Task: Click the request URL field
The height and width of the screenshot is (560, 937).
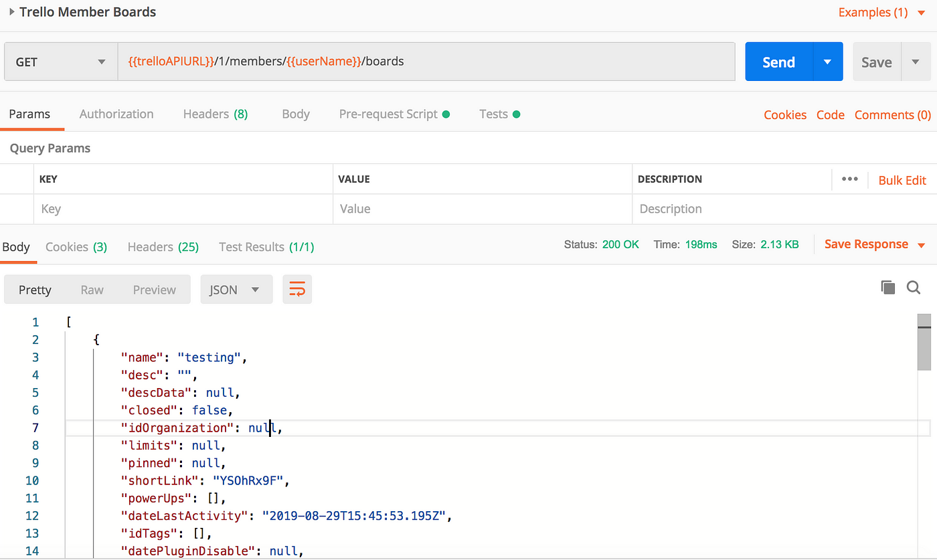Action: tap(426, 62)
